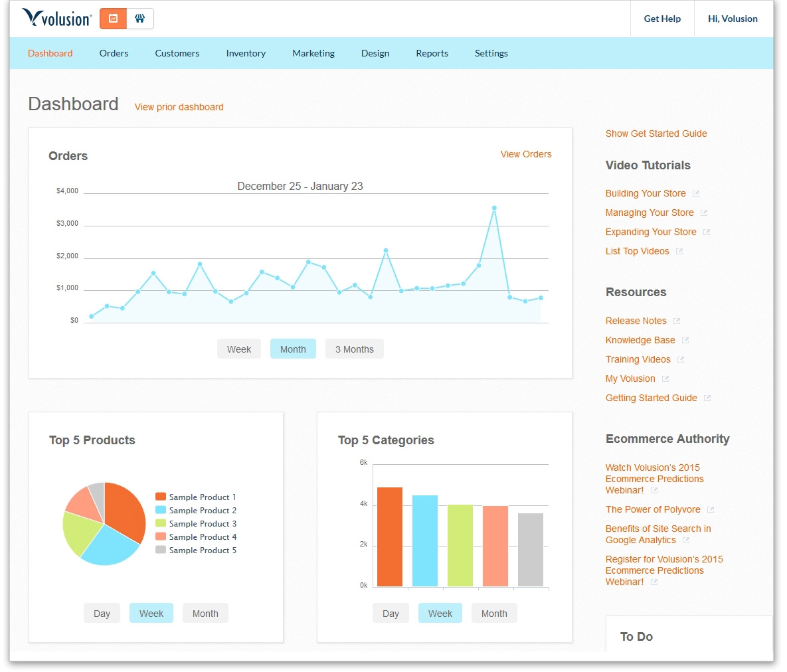Click the Volusion logo
The width and height of the screenshot is (787, 672).
point(56,18)
